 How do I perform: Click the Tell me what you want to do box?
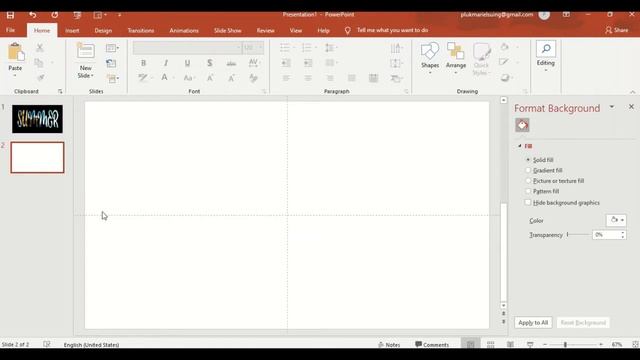point(392,30)
